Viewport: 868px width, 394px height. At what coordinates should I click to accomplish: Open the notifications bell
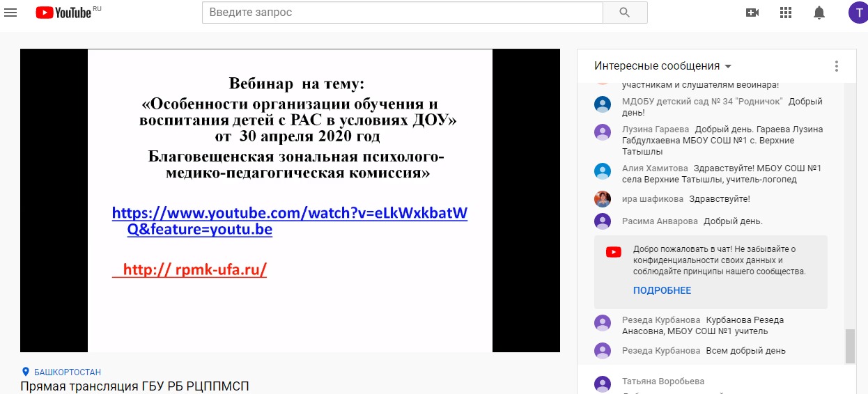point(819,13)
